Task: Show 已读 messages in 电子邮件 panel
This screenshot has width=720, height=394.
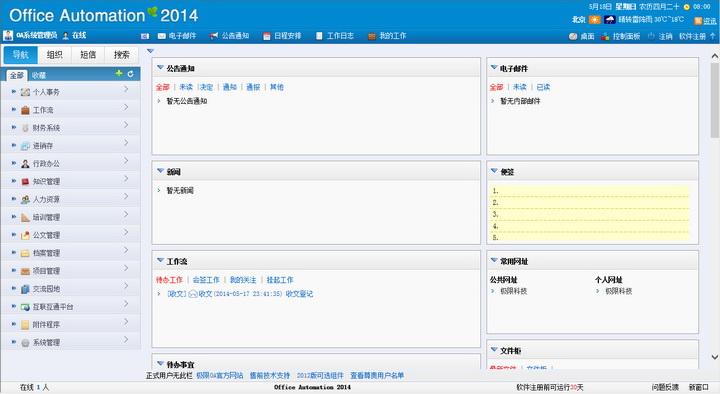Action: (543, 87)
